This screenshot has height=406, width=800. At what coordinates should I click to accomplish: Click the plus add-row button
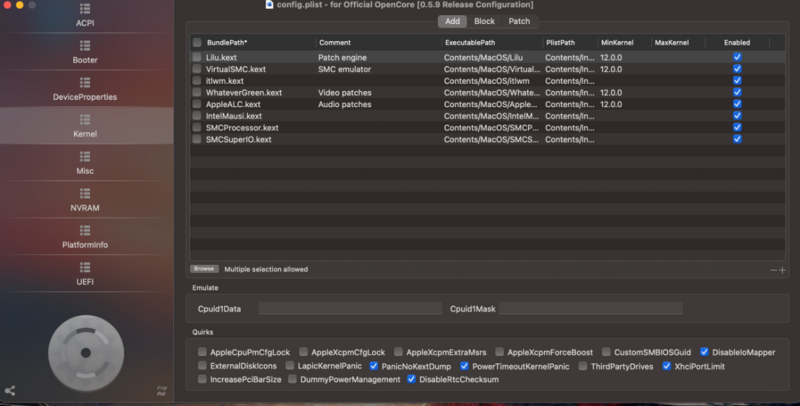[x=782, y=270]
